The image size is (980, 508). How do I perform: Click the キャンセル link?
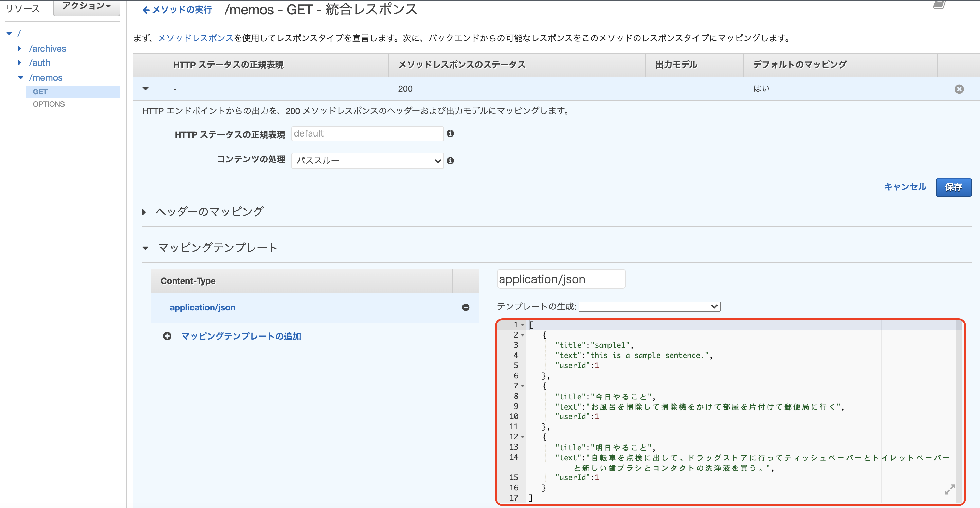click(905, 187)
